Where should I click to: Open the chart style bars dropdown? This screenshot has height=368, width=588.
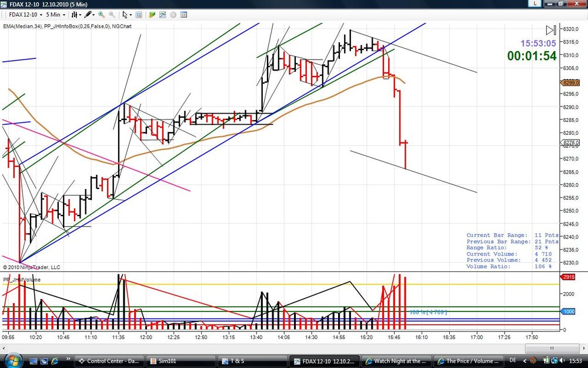pyautogui.click(x=76, y=15)
